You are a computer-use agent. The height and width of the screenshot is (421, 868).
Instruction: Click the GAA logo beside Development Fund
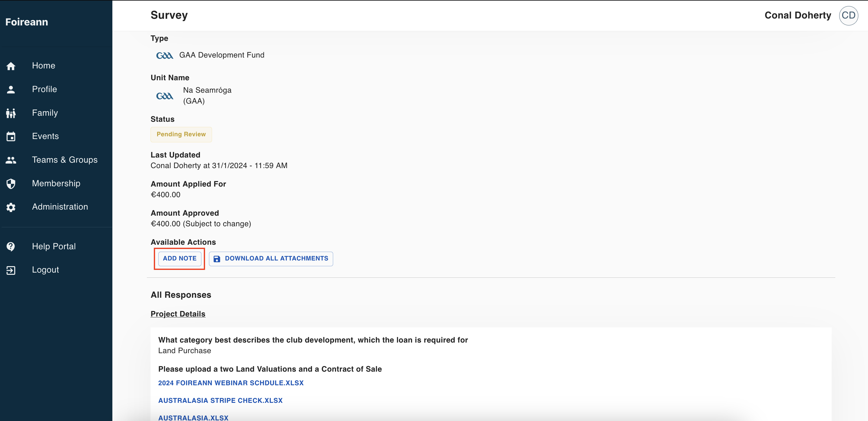(164, 55)
